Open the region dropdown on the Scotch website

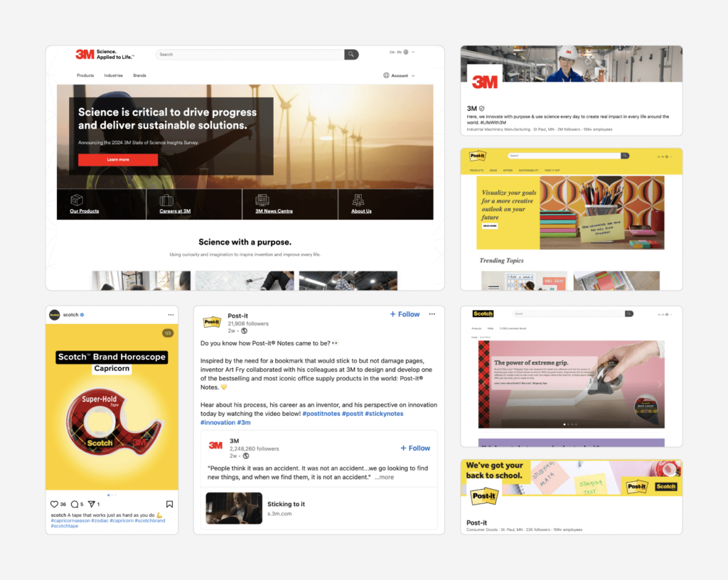point(665,315)
